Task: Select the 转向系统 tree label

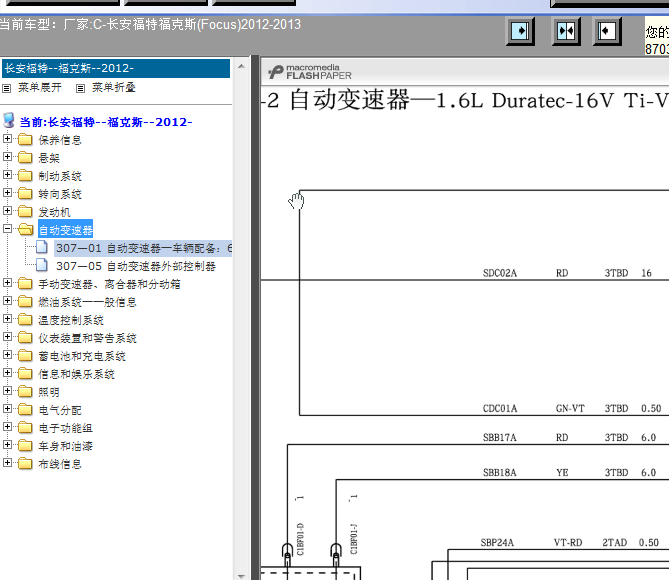Action: coord(60,194)
